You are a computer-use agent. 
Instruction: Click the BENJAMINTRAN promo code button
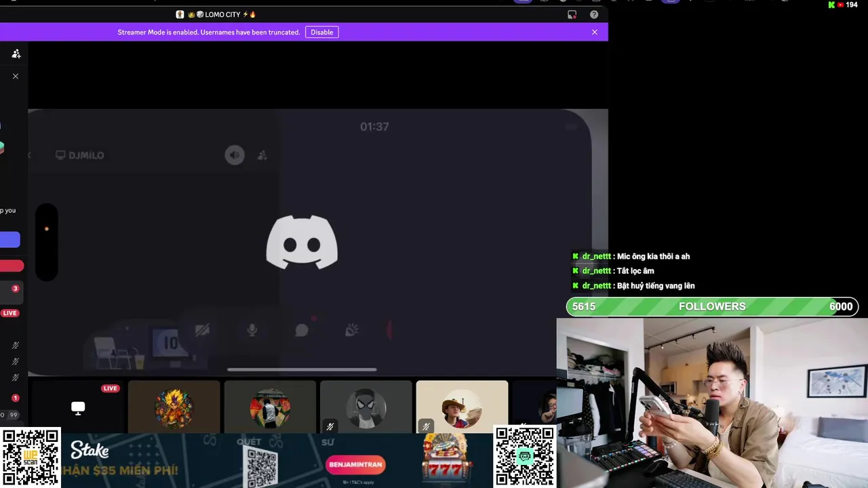coord(355,465)
